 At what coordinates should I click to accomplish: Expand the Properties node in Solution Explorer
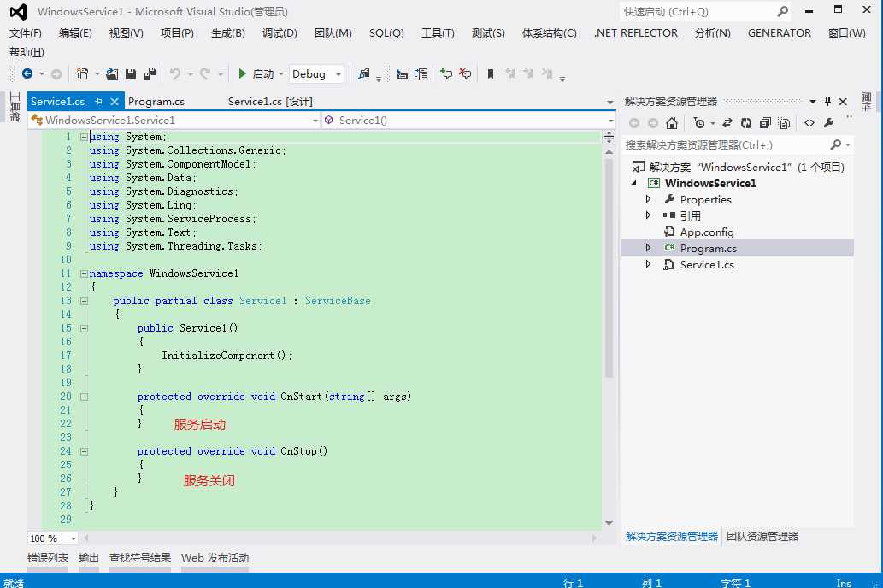coord(648,199)
